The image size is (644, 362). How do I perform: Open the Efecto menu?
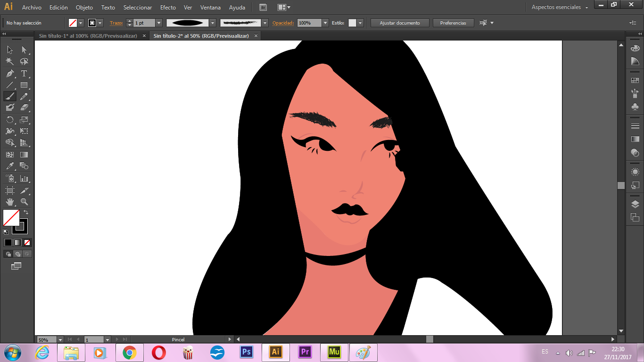168,8
